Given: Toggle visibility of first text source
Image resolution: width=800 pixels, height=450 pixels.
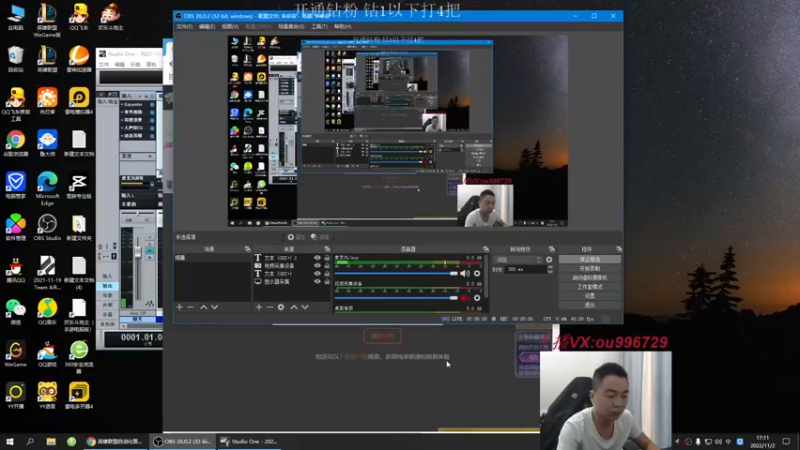Looking at the screenshot, I should click(317, 258).
